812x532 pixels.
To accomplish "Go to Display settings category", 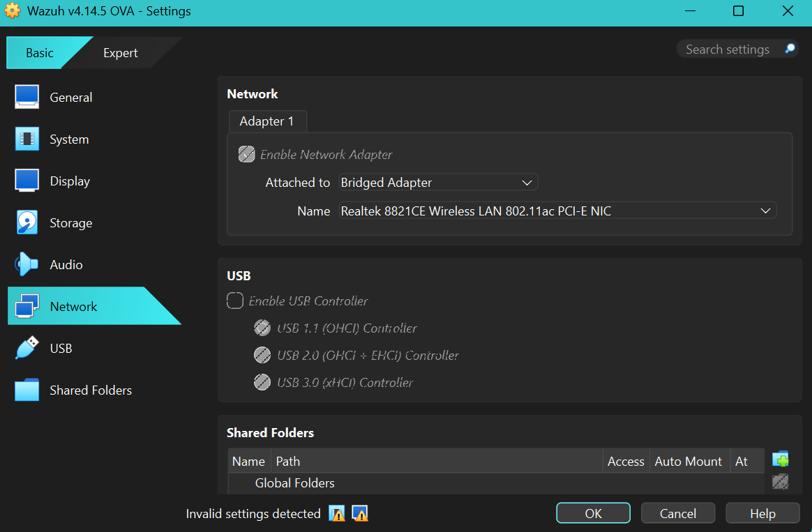I will tap(70, 181).
